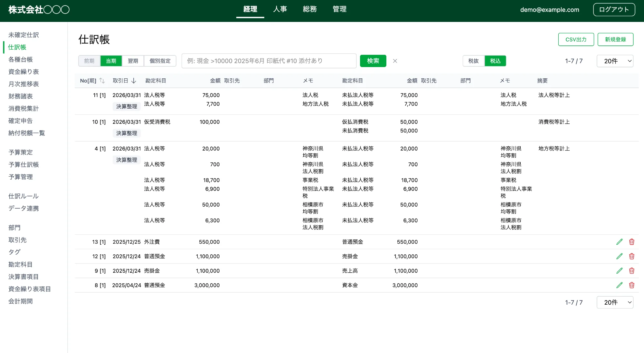Screen dimensions: 644x353
Task: Open the top 20件 page size dropdown
Action: coord(615,61)
